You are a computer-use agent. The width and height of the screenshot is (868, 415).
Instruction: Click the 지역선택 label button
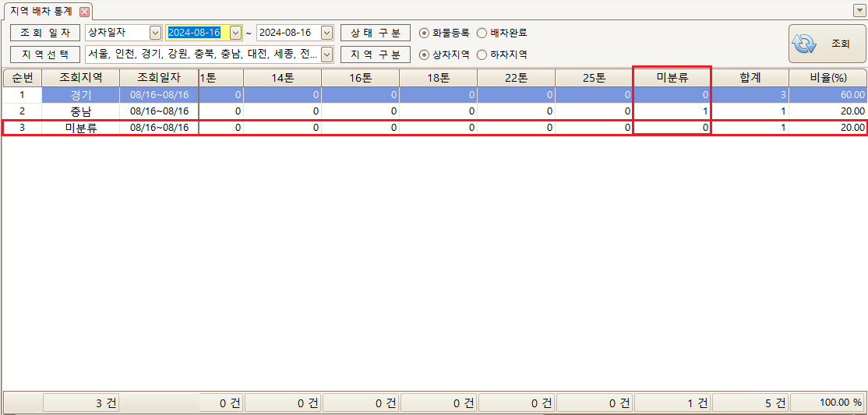point(44,55)
